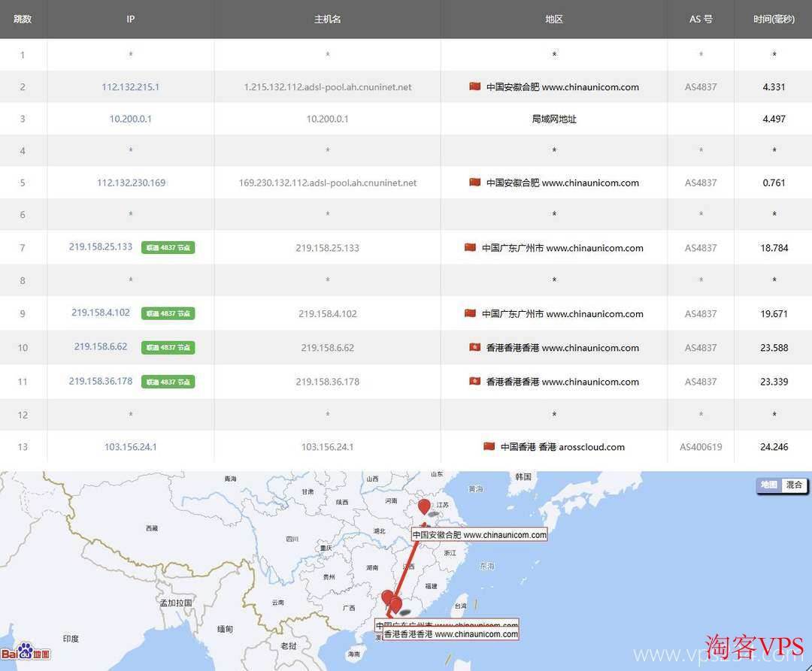
Task: Open IP link 219.158.4.102
Action: pos(101,313)
